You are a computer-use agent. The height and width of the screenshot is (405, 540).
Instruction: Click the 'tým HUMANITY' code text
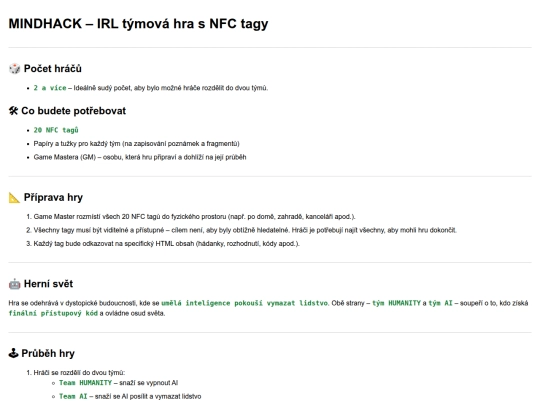[396, 303]
